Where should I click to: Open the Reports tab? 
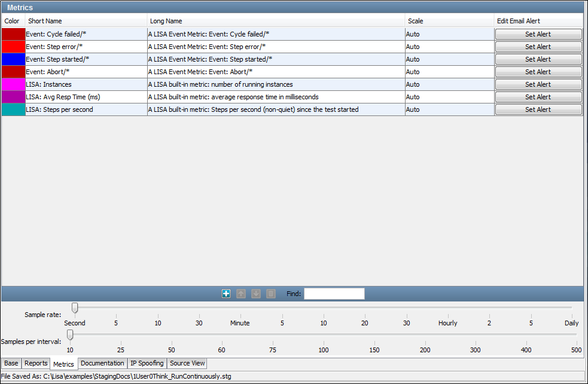point(35,363)
